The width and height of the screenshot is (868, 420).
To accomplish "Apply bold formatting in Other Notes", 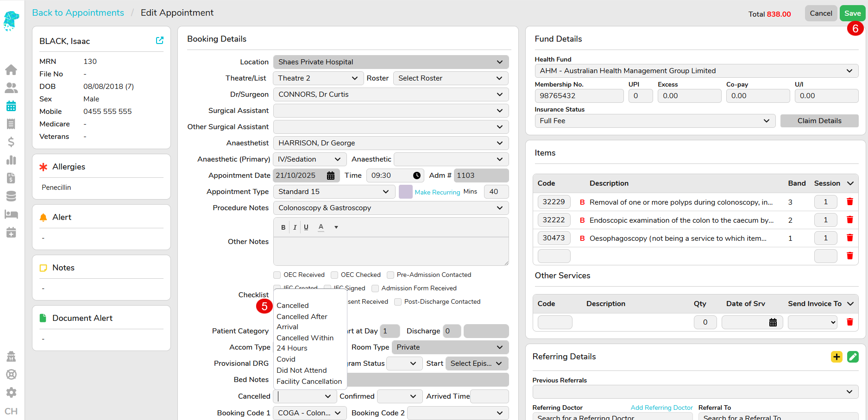I will (x=283, y=227).
